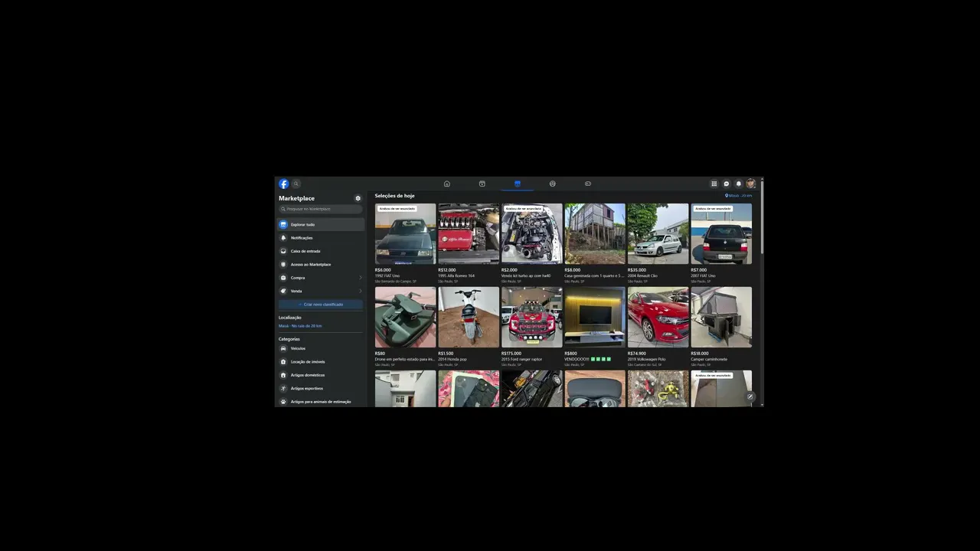Open the apps grid menu
980x551 pixels.
pyautogui.click(x=714, y=184)
